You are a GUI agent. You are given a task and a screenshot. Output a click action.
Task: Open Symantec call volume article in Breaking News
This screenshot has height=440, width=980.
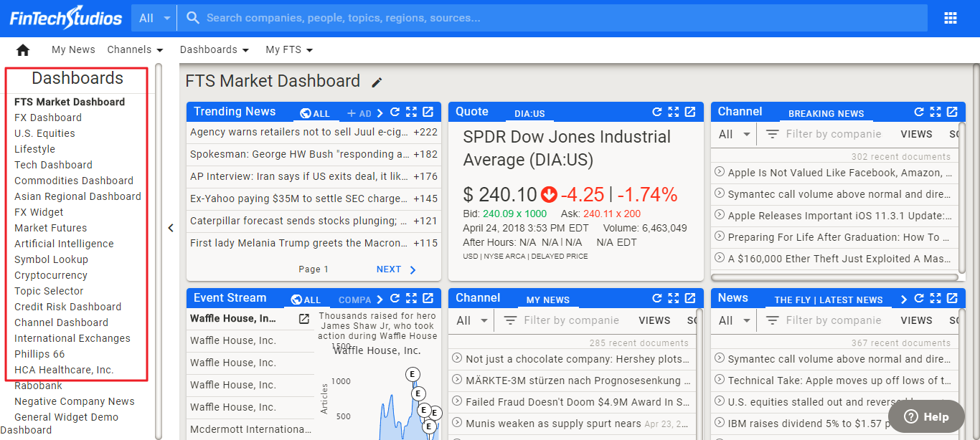pyautogui.click(x=840, y=194)
